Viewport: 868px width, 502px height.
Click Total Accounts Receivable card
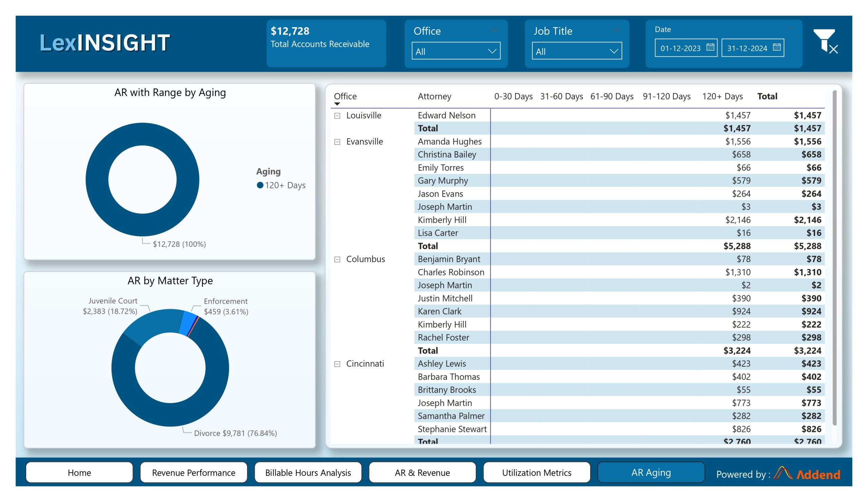coord(326,43)
